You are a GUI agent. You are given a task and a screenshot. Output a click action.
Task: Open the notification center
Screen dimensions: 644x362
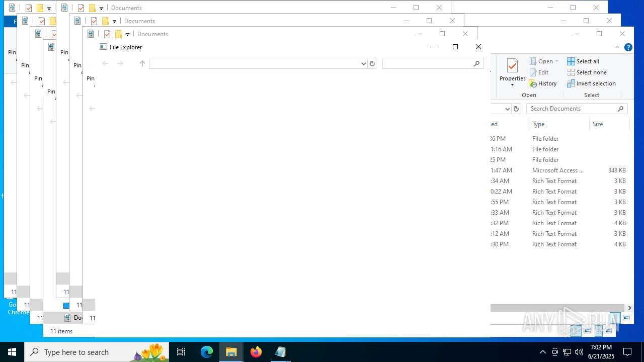coord(627,352)
